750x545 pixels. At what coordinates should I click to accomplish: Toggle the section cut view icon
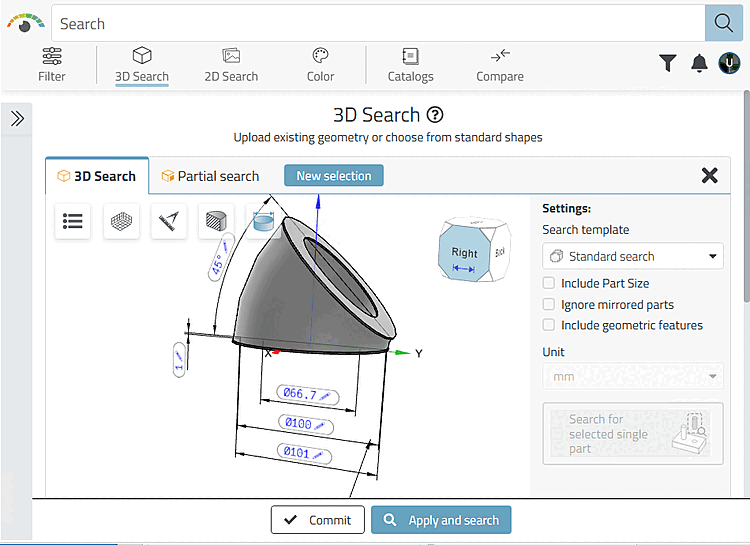tap(216, 221)
